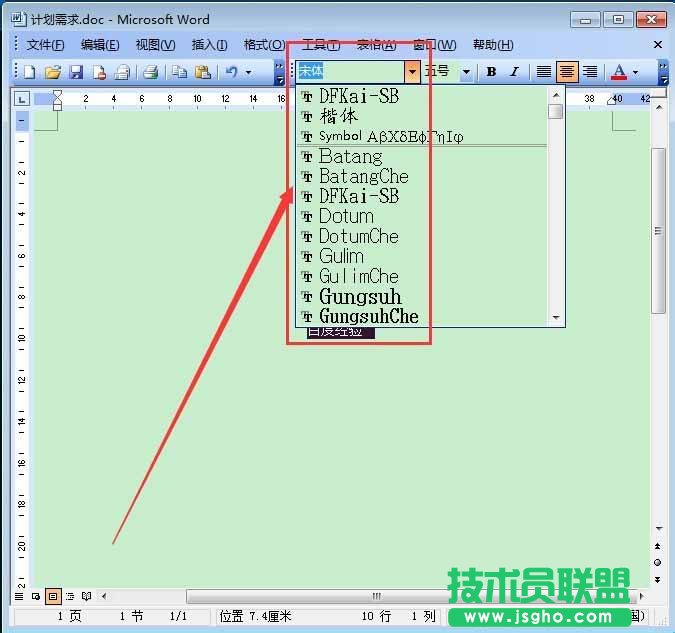Choose the Batang font
The image size is (675, 633).
coord(422,156)
